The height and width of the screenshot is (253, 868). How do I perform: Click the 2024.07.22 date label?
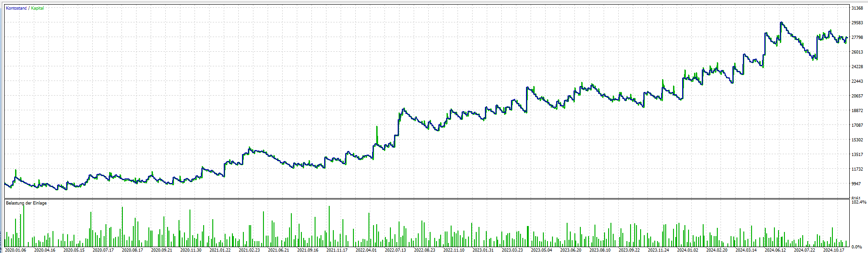(805, 250)
